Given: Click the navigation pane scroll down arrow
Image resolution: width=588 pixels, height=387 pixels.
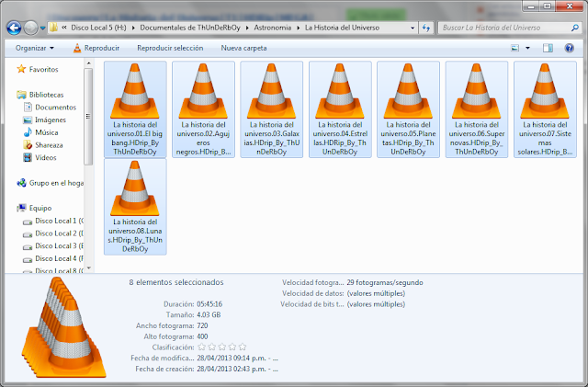Looking at the screenshot, I should [88, 268].
